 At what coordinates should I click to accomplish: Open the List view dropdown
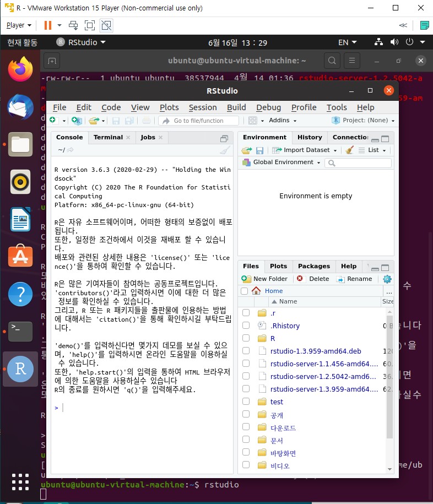tap(372, 150)
